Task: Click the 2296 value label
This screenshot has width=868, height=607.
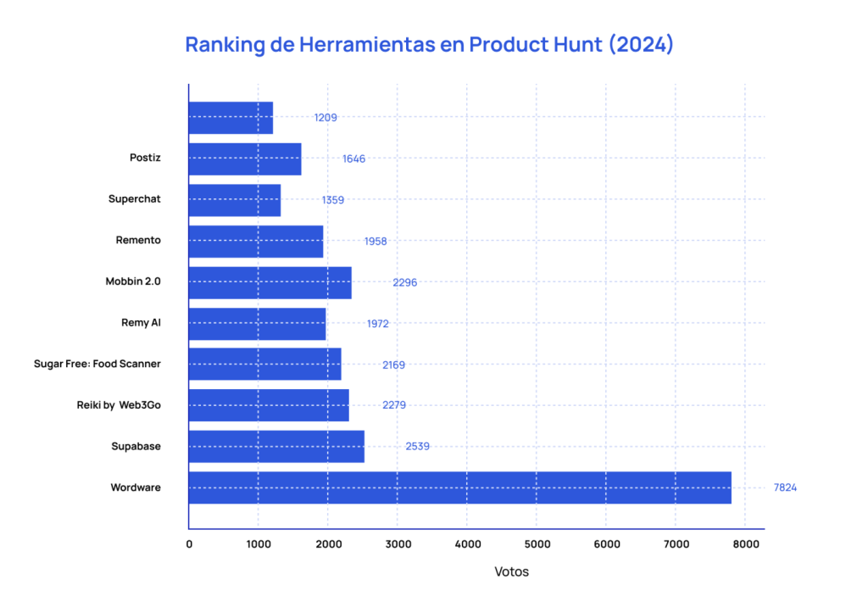Action: [404, 282]
